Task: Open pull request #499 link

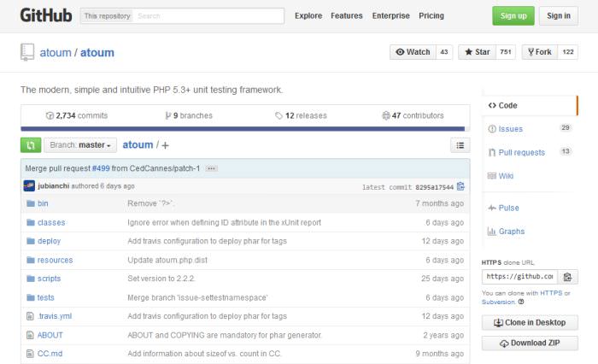Action: (x=101, y=168)
